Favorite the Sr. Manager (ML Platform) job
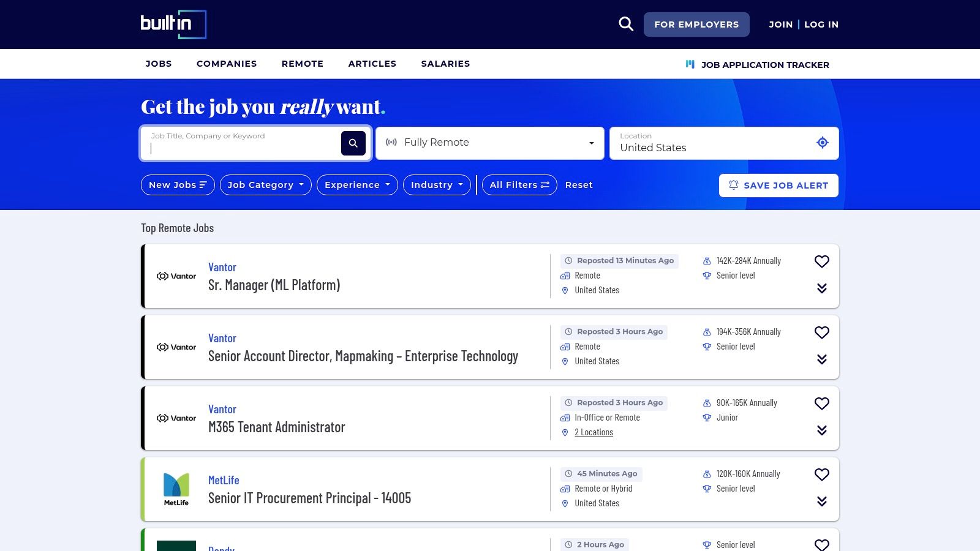 821,261
